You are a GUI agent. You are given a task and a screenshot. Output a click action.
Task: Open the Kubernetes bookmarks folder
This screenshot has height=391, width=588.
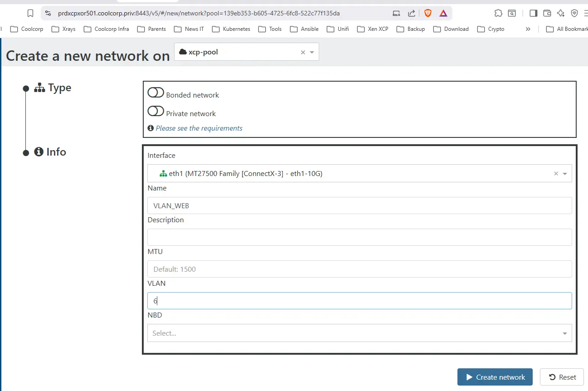[231, 29]
